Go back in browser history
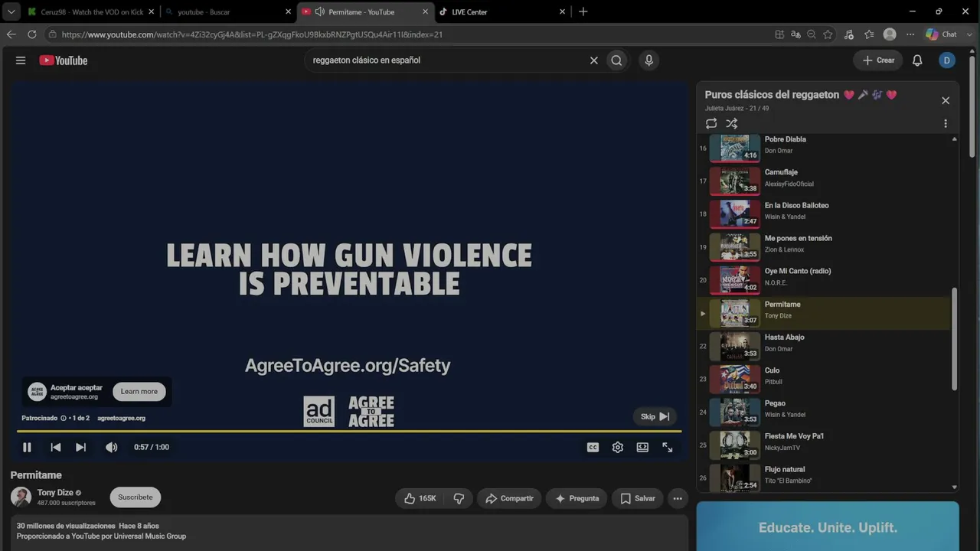The image size is (980, 551). 11,34
